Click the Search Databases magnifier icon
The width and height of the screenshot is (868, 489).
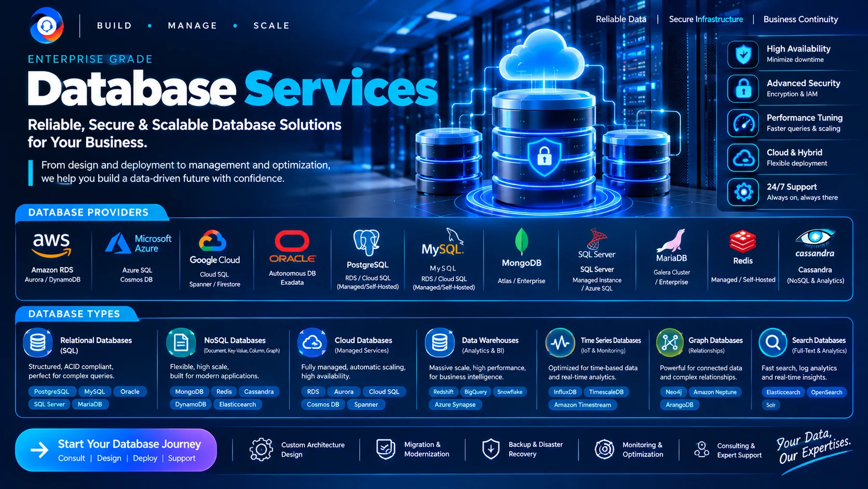pyautogui.click(x=773, y=342)
